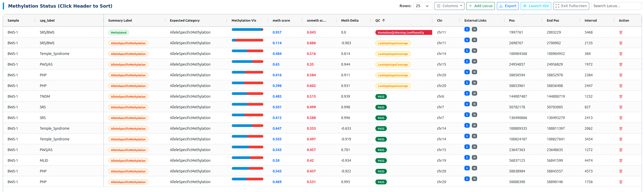Focus the Search Locus input field
Viewport: 644px width, 192px height.
pyautogui.click(x=616, y=6)
